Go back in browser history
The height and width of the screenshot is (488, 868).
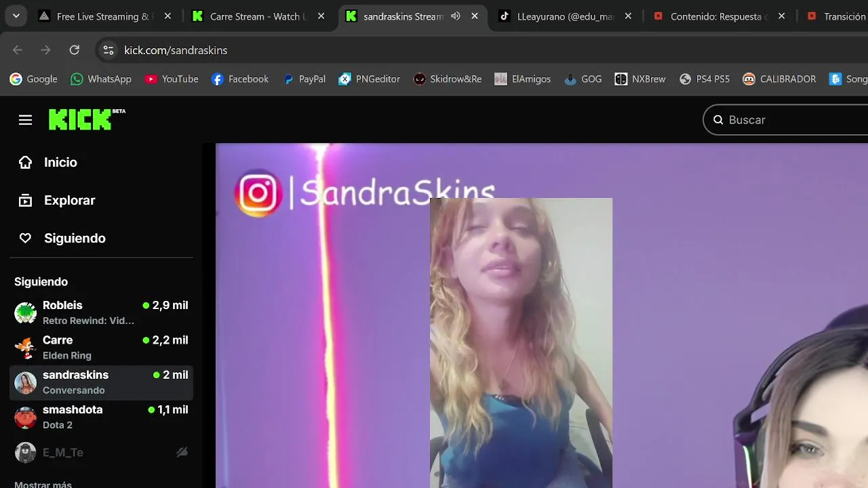click(18, 49)
